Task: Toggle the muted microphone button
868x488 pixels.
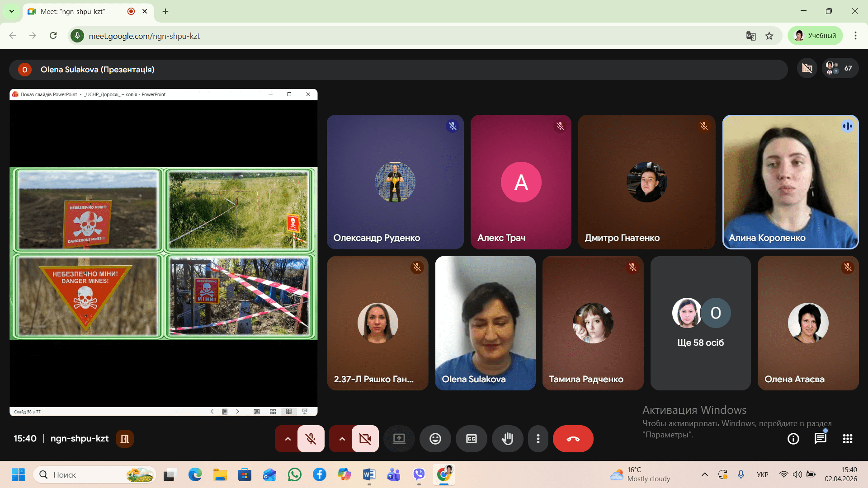Action: click(311, 439)
